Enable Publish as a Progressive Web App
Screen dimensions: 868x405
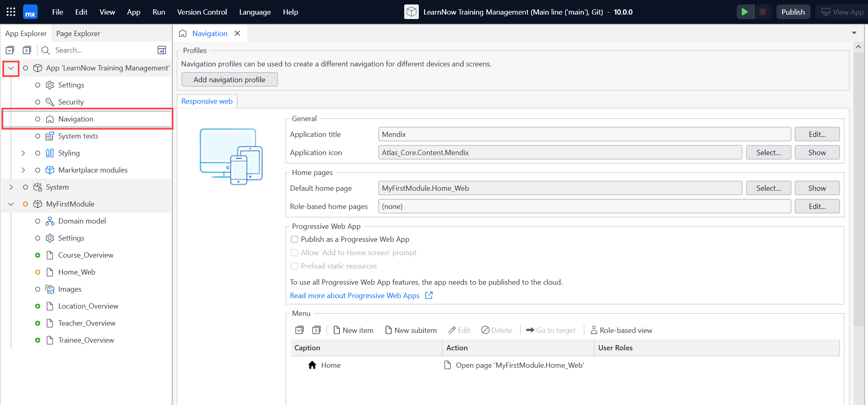click(x=294, y=239)
